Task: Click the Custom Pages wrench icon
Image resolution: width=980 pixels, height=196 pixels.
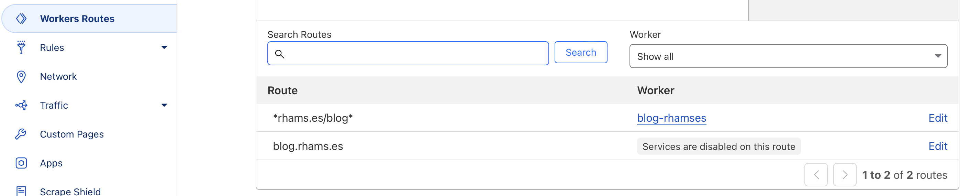Action: click(x=21, y=134)
